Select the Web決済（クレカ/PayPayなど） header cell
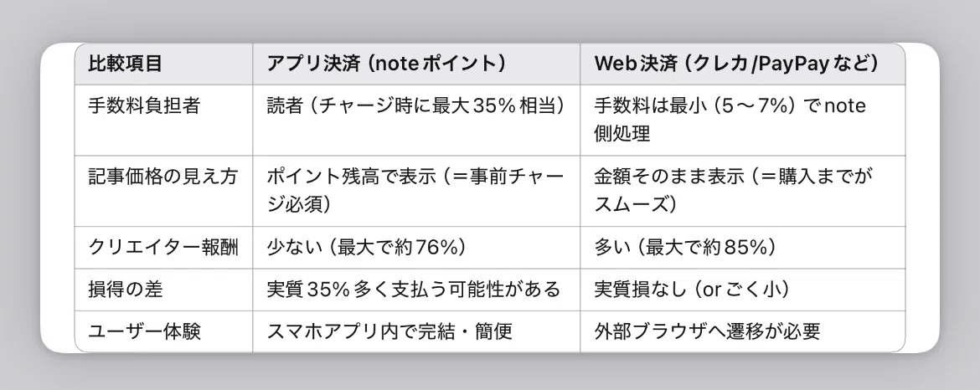 [742, 64]
